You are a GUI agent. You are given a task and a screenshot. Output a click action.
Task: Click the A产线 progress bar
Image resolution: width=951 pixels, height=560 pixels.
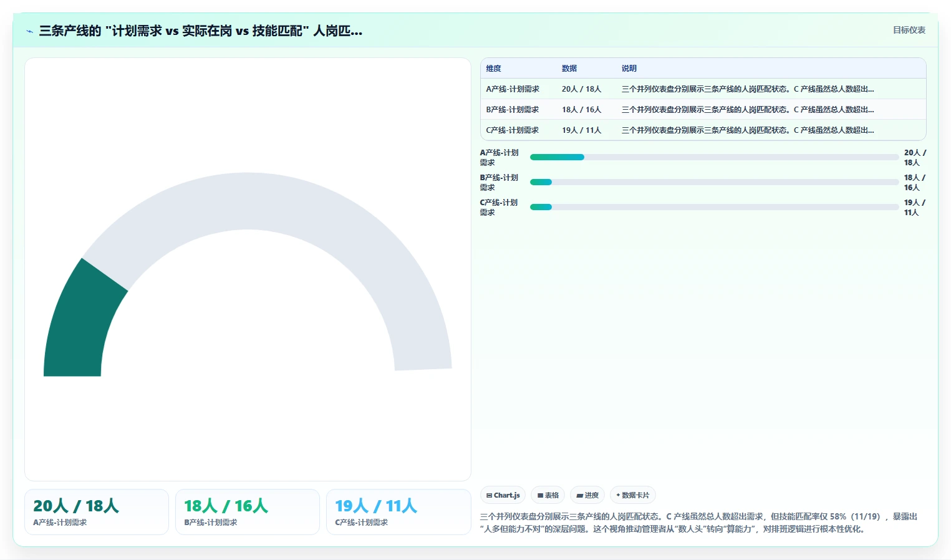(x=714, y=157)
